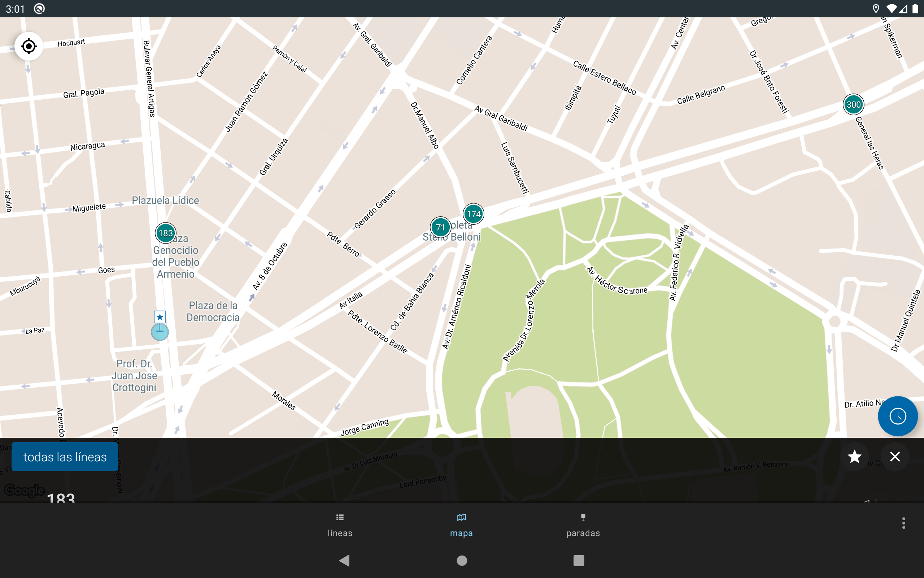Image resolution: width=924 pixels, height=578 pixels.
Task: Tap the Hocquart street label
Action: (x=71, y=43)
